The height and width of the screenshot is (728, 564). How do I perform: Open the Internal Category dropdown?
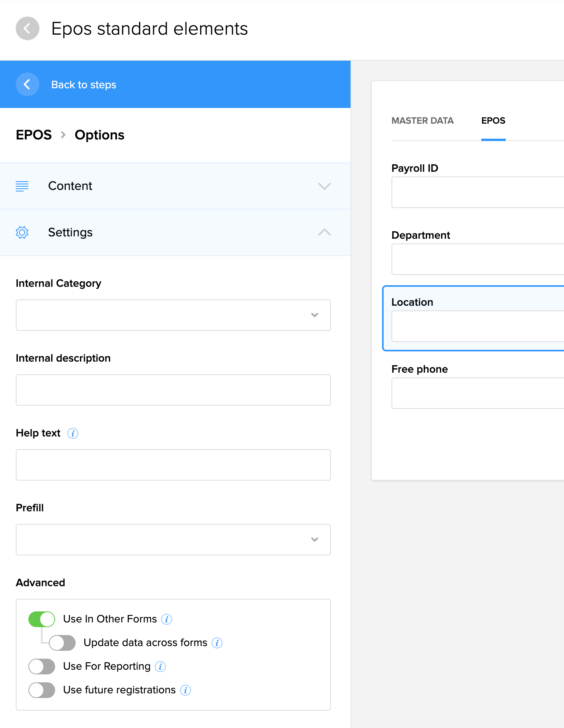click(x=173, y=315)
